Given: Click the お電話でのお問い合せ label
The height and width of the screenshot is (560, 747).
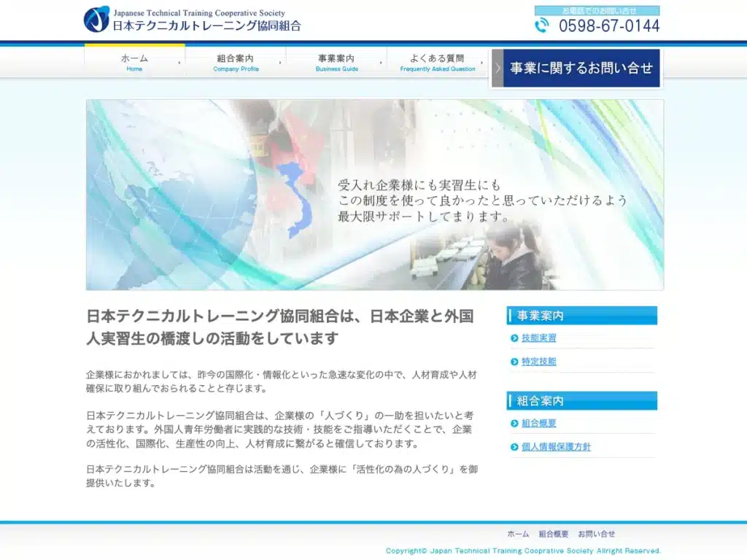Looking at the screenshot, I should click(597, 10).
